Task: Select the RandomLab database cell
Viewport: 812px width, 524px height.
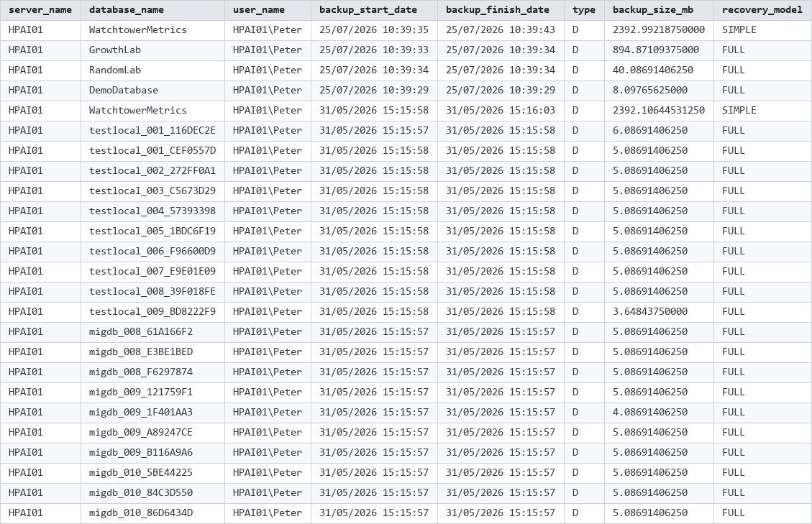Action: (x=152, y=70)
